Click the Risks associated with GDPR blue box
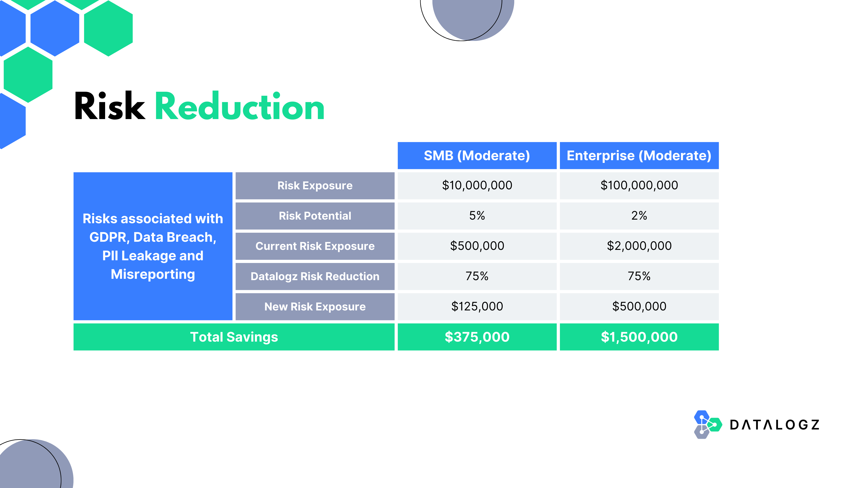This screenshot has width=868, height=488. tap(153, 246)
